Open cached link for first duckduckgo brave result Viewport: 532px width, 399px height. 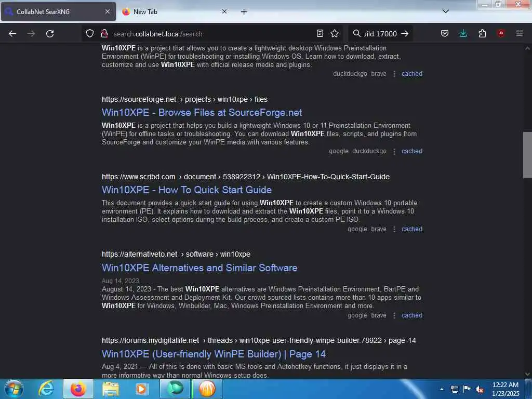[x=412, y=74]
